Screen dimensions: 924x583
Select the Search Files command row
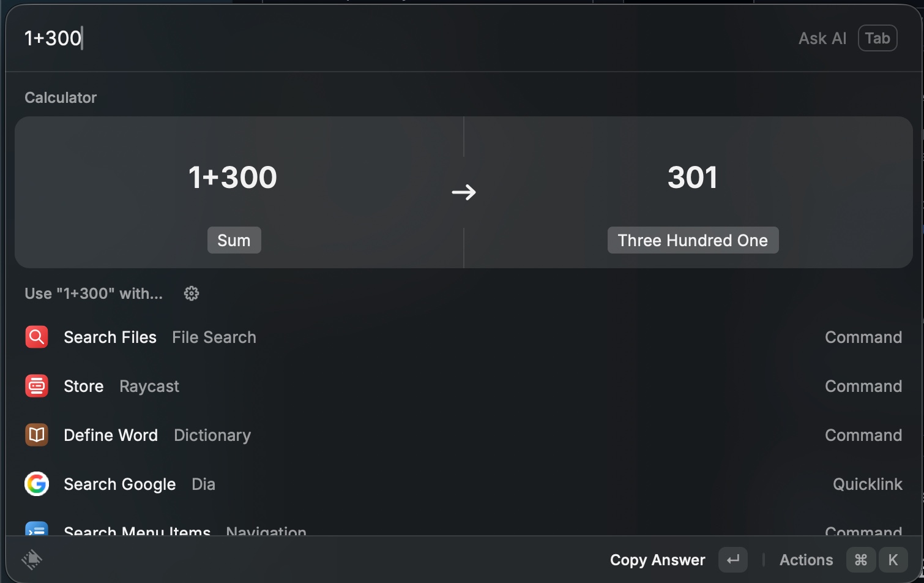click(428, 337)
